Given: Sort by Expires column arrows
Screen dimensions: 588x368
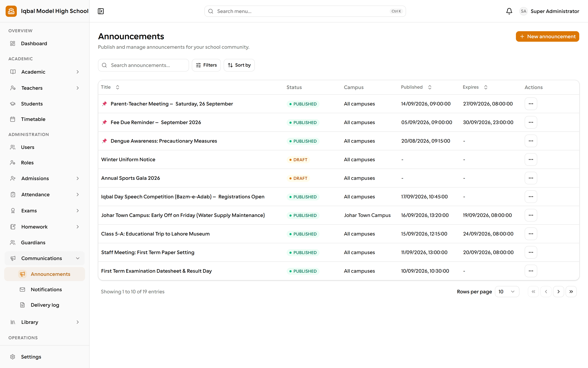Looking at the screenshot, I should [486, 87].
